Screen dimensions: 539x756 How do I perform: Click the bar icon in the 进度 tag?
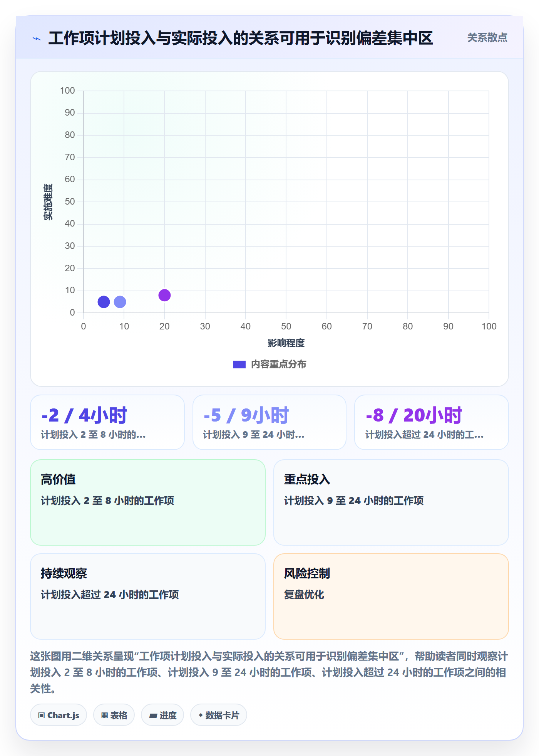tap(153, 716)
